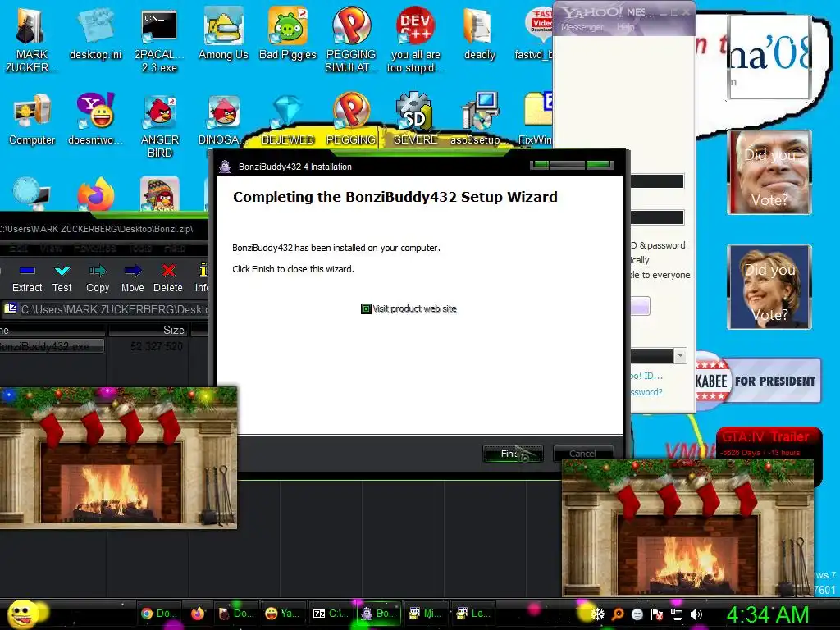Open Help menu in Yahoo Messenger
840x630 pixels.
[625, 27]
